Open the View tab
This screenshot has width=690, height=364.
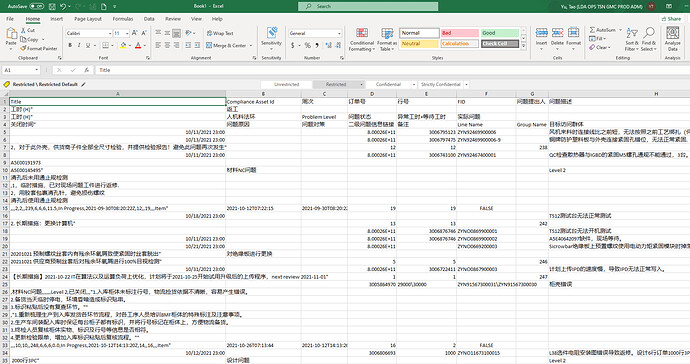pyautogui.click(x=196, y=19)
